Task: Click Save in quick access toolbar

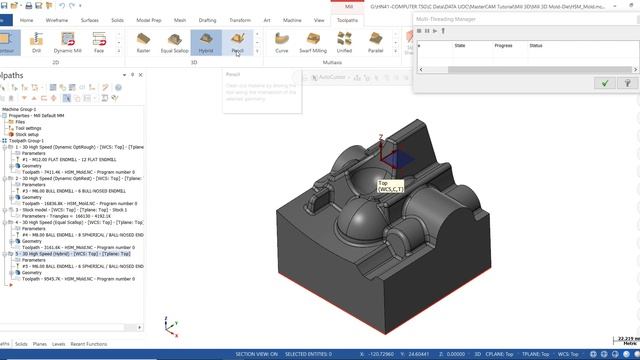Action: (x=4, y=5)
